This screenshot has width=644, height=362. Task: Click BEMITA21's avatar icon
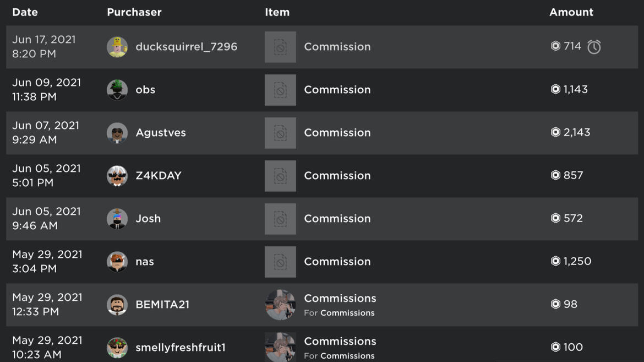(117, 305)
